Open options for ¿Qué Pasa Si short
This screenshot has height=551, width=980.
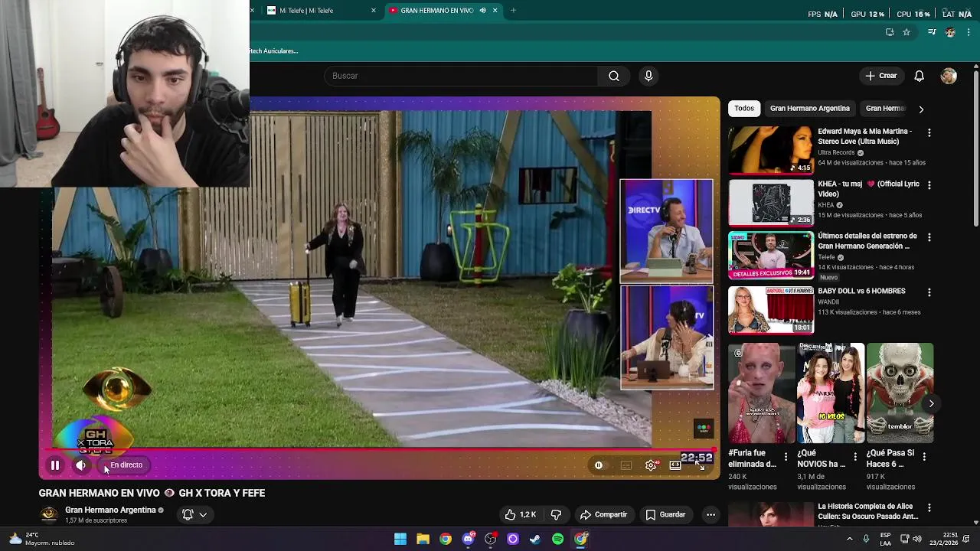(x=924, y=457)
